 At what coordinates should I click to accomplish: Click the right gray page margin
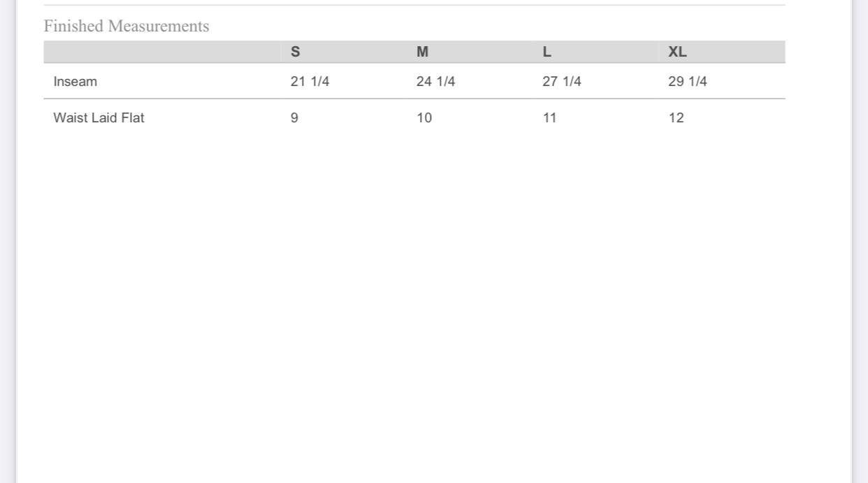tap(860, 241)
